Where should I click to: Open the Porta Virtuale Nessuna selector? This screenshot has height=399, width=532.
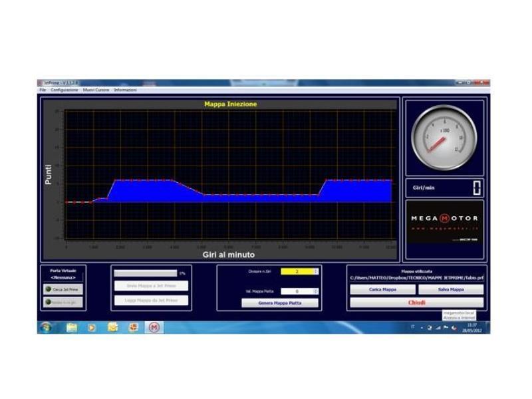coord(63,276)
